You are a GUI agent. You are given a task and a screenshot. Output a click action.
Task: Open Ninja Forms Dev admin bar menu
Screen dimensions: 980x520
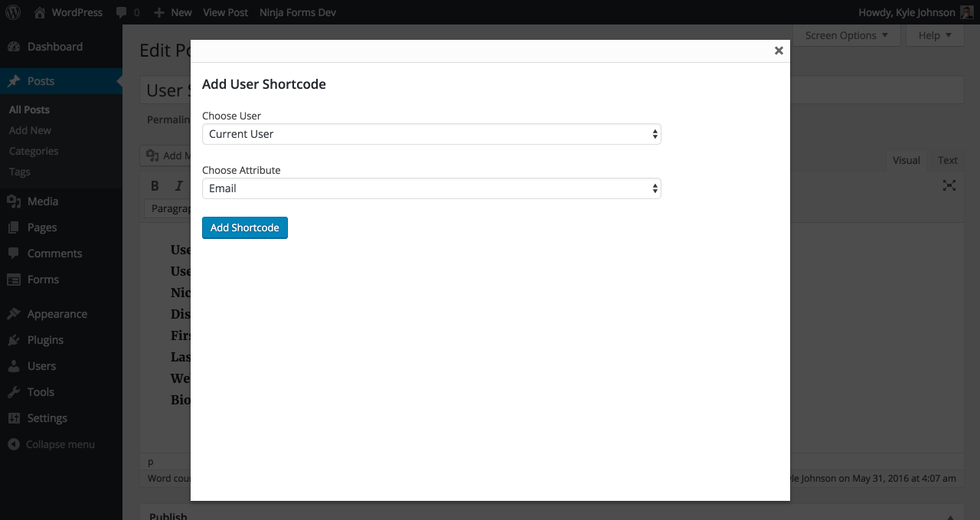[298, 12]
